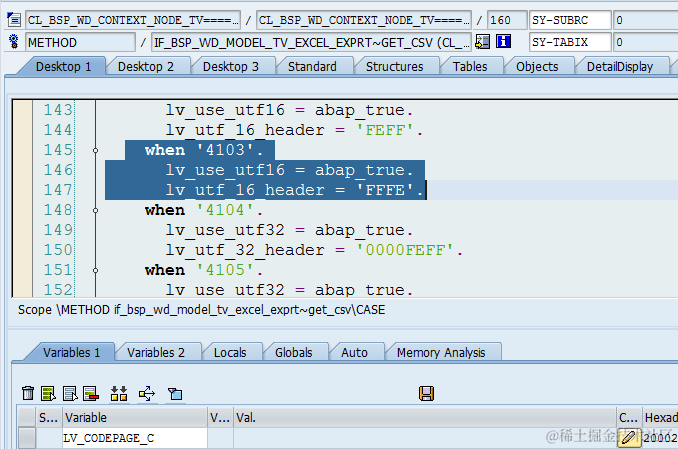This screenshot has height=449, width=678.
Task: Click the highlighted lv_utf_16_header = 'FFFE' line
Action: 294,190
